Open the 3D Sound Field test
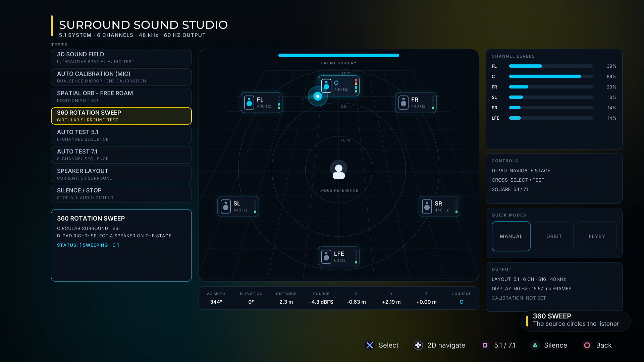The width and height of the screenshot is (644, 362). point(121,58)
